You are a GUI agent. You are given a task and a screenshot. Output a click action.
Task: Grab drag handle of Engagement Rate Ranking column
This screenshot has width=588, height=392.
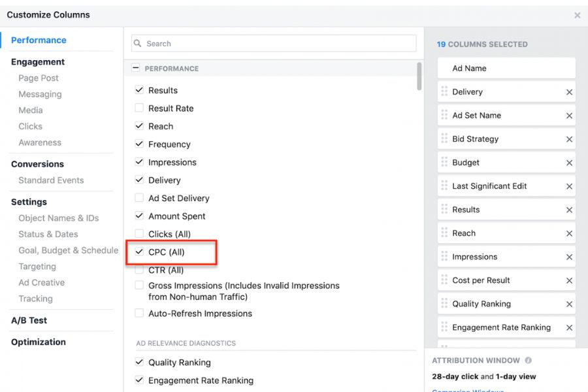click(x=444, y=327)
